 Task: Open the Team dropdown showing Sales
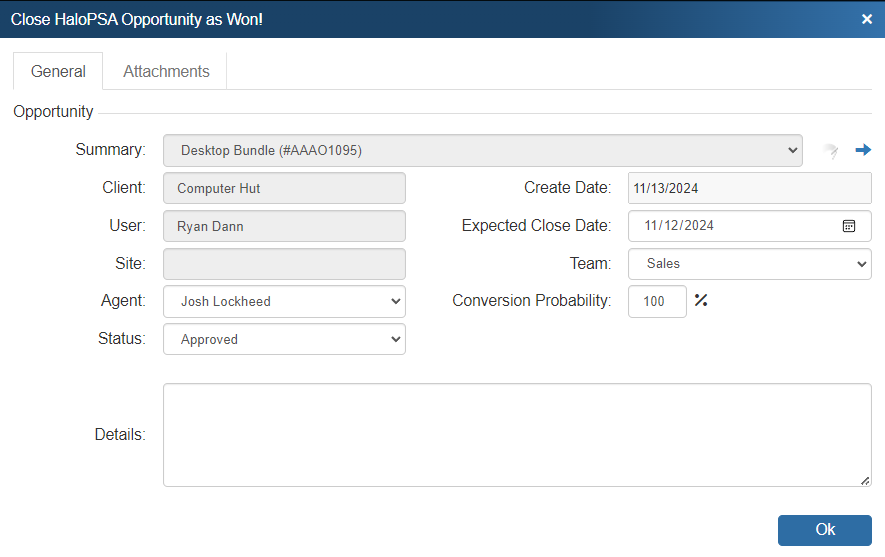coord(749,264)
